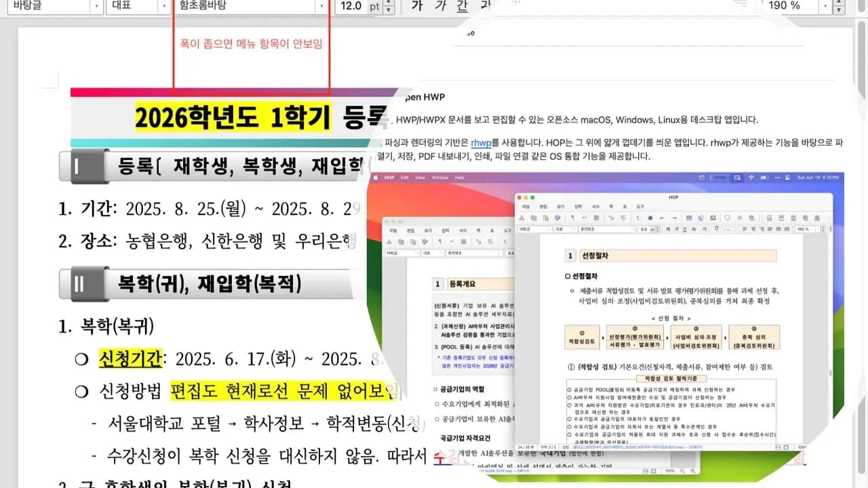Viewport: 868px width, 488px height.
Task: Click the 등록개요 heading in back HOP window
Action: pyautogui.click(x=464, y=284)
